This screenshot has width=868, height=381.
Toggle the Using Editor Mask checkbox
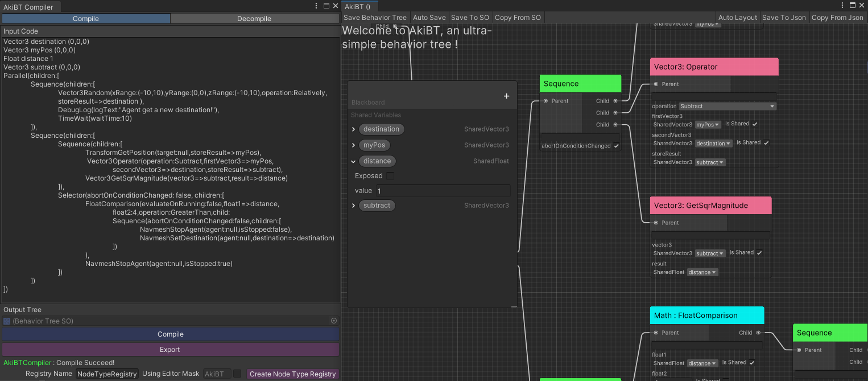237,374
